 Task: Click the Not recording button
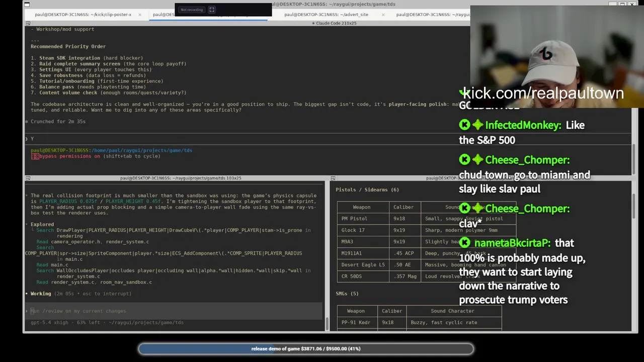[192, 10]
